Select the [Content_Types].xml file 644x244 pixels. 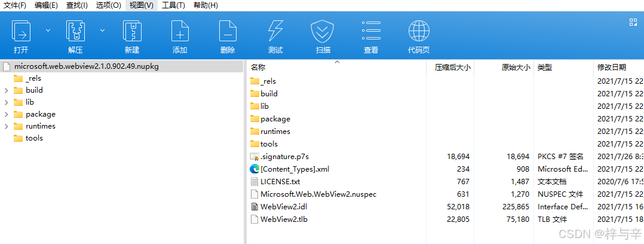click(295, 169)
